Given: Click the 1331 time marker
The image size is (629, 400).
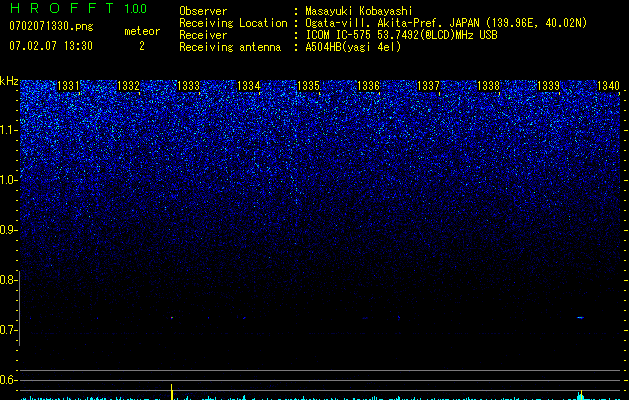Looking at the screenshot, I should tap(68, 86).
